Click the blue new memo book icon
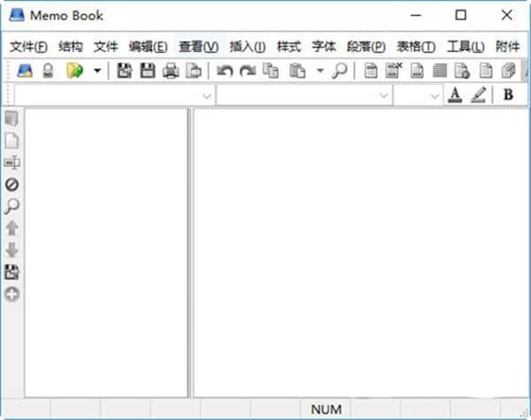Image resolution: width=531 pixels, height=420 pixels. click(x=25, y=71)
